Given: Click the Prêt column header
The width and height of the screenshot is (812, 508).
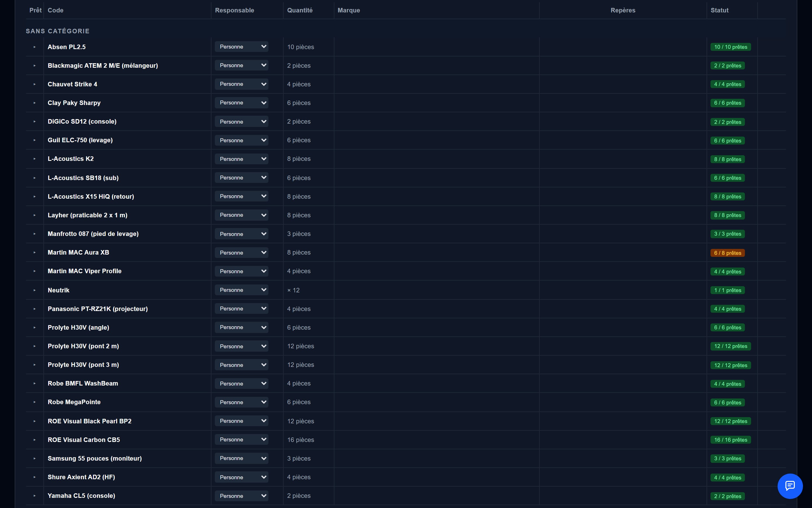Looking at the screenshot, I should [36, 10].
